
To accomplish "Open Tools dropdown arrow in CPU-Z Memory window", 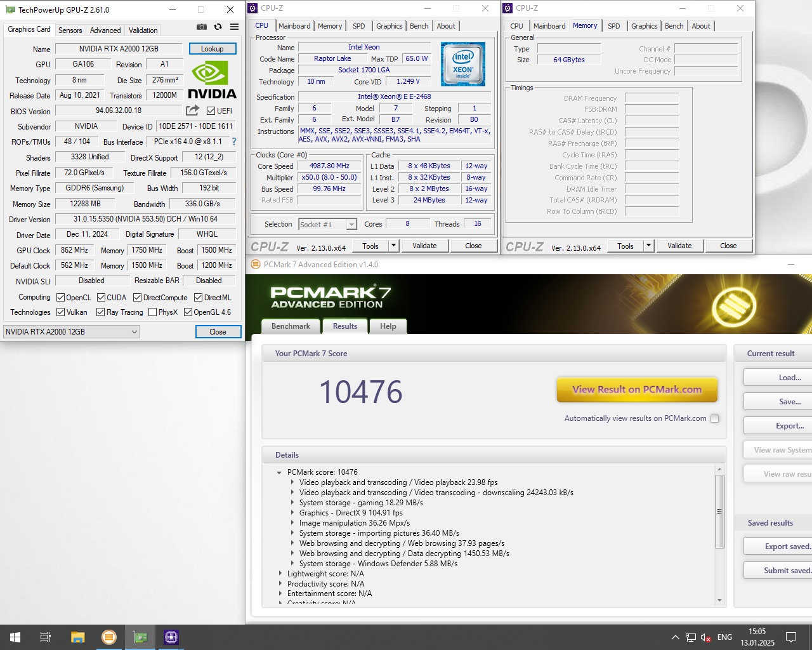I will (x=648, y=246).
